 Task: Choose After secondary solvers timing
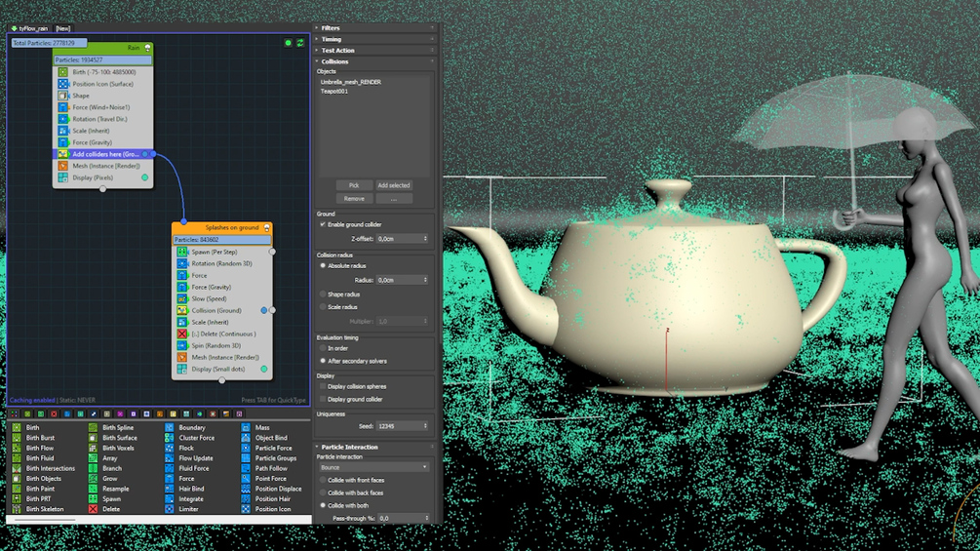pos(323,361)
